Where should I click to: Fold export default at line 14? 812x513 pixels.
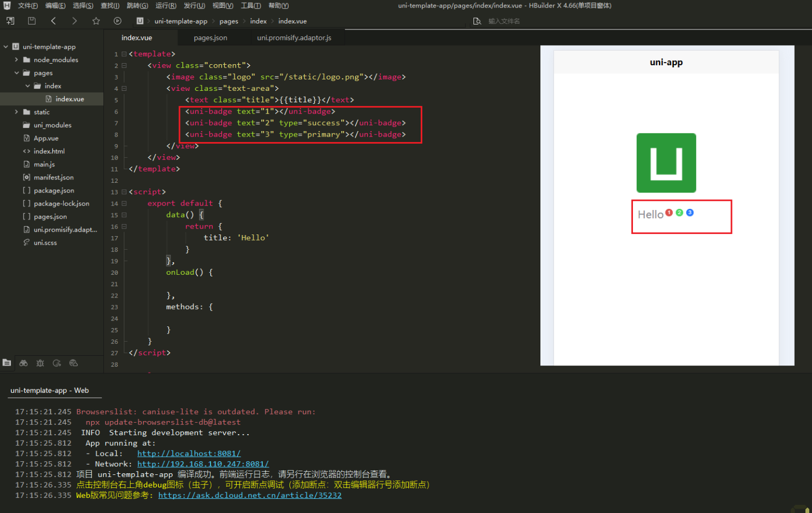pos(124,203)
